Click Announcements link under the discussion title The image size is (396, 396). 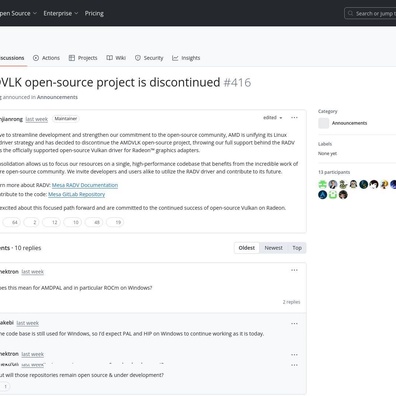[57, 97]
